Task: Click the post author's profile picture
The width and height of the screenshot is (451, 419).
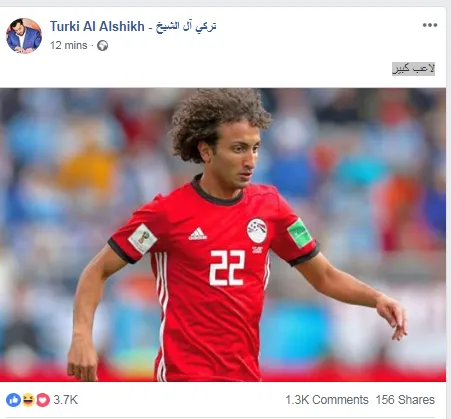Action: pos(24,36)
